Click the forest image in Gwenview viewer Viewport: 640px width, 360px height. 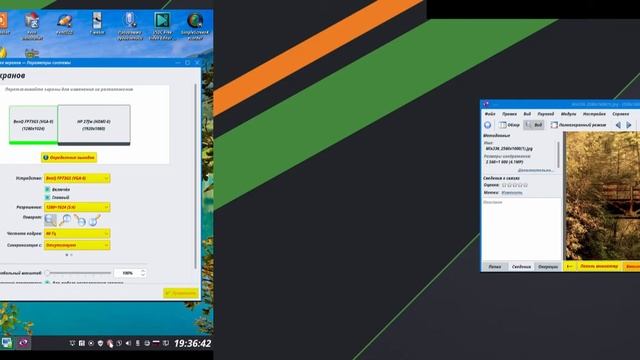click(x=602, y=196)
